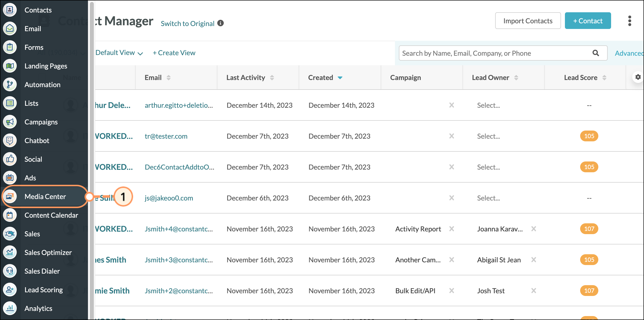Sort by the Email column

(x=168, y=78)
